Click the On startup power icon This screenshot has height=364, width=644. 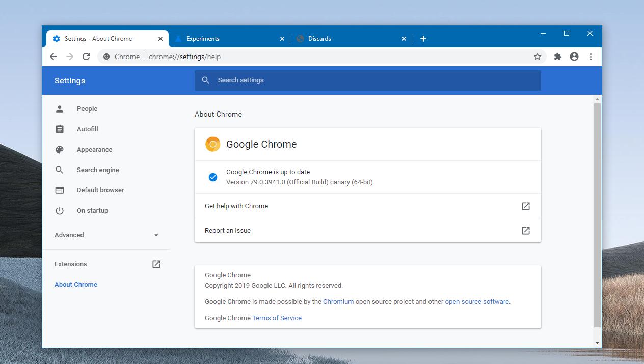coord(60,210)
